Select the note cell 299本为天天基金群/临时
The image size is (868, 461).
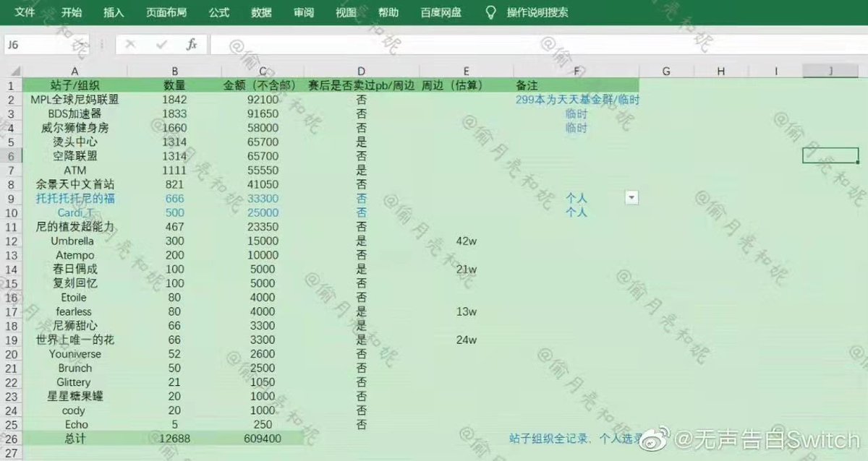coord(576,99)
